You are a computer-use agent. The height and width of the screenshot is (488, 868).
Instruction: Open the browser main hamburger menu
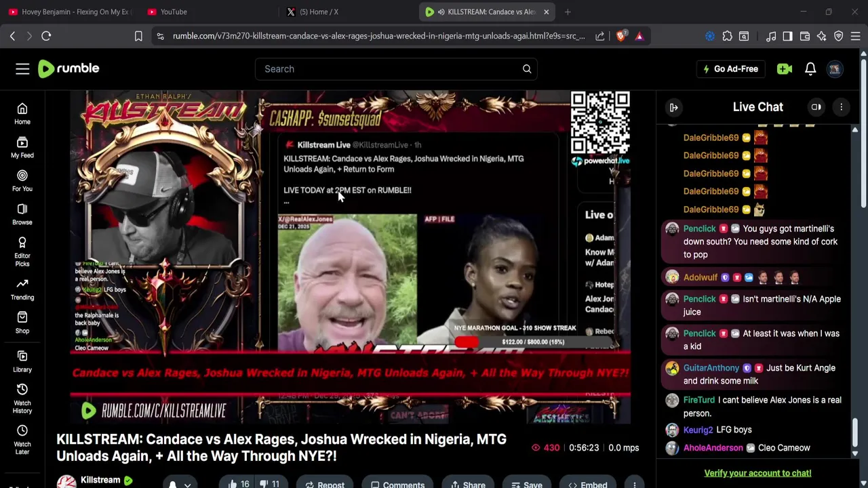855,36
